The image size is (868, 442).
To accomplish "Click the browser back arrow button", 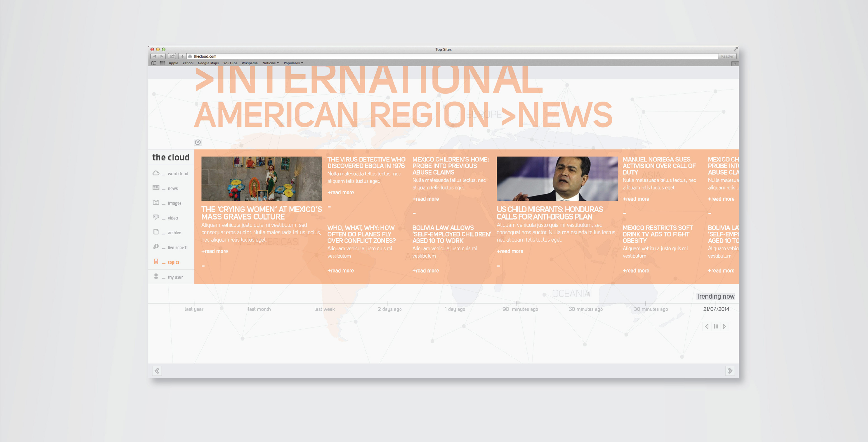I will (x=154, y=56).
